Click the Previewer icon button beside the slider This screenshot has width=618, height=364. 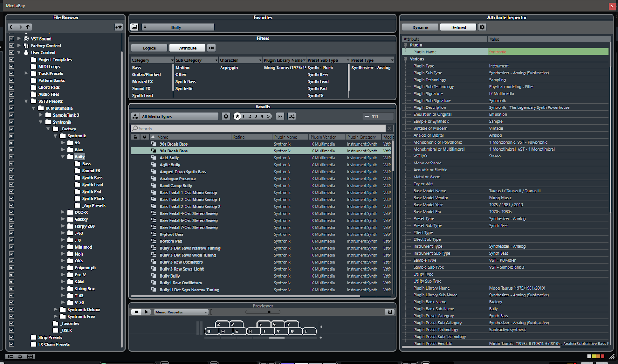[x=390, y=312]
